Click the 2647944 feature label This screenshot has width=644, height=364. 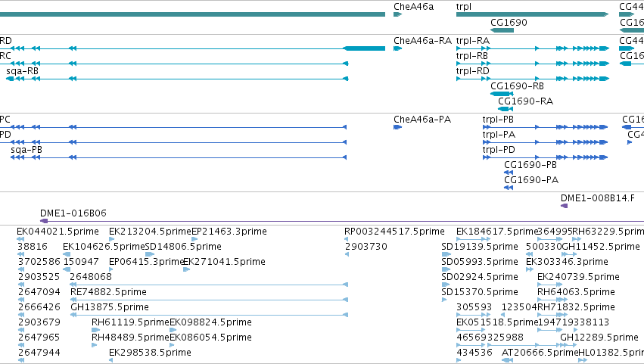tap(39, 353)
